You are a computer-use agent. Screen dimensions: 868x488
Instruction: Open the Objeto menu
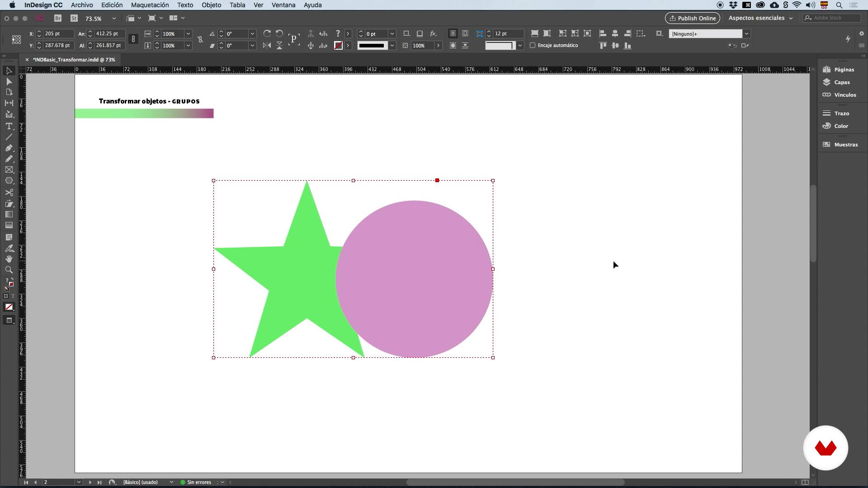pos(211,5)
